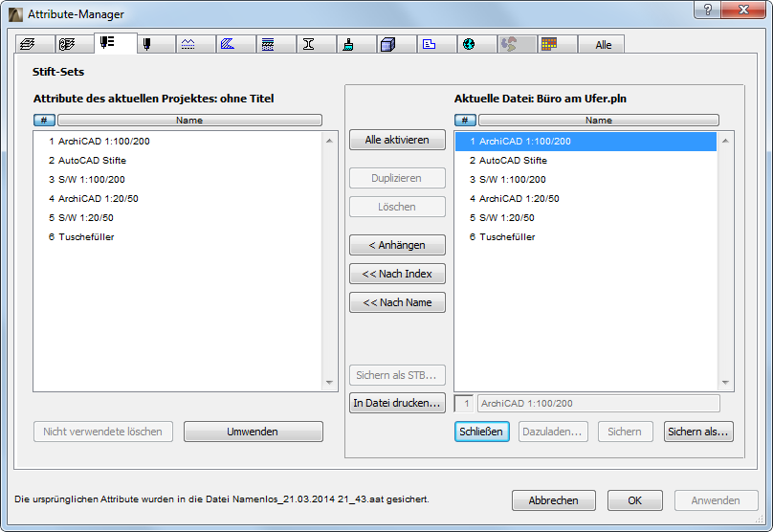The height and width of the screenshot is (532, 773).
Task: Click project list scrollbar down arrow
Action: (x=329, y=383)
